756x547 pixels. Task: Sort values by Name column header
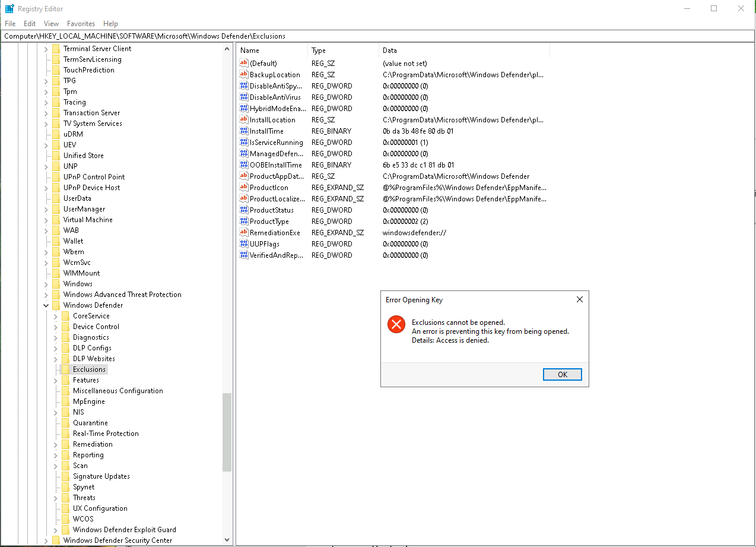tap(272, 50)
